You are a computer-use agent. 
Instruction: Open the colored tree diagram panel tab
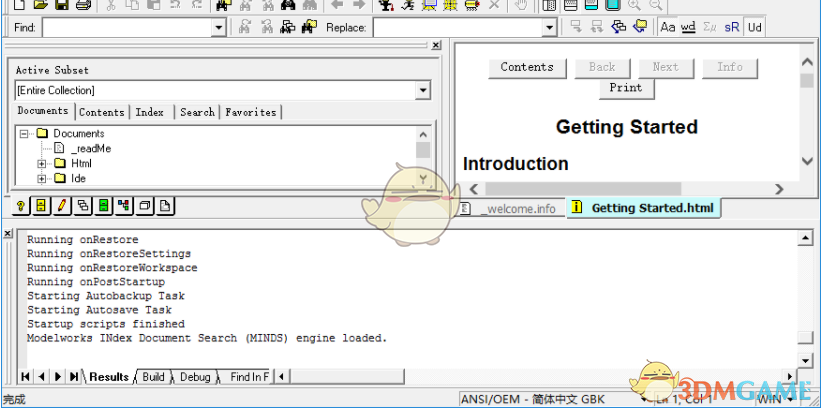[x=124, y=206]
